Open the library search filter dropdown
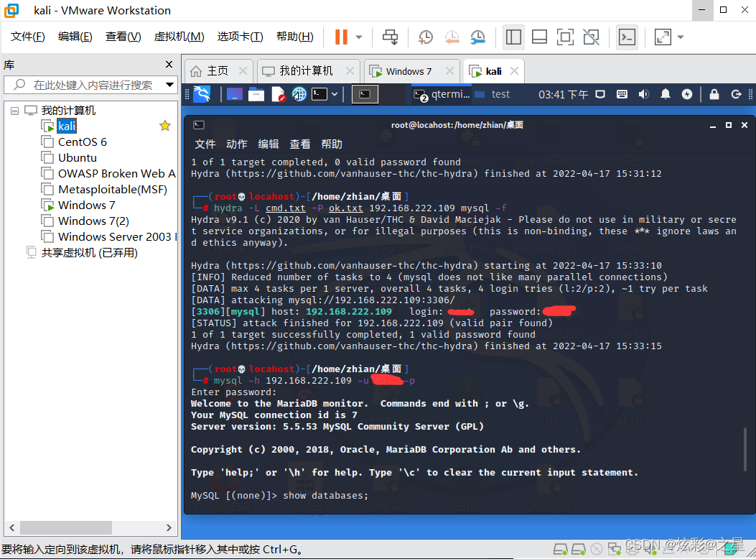 [x=169, y=85]
